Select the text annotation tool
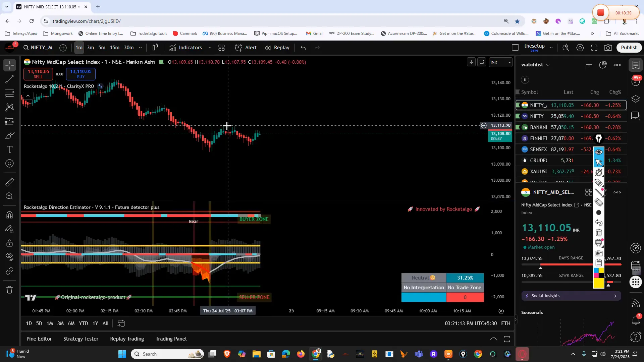This screenshot has width=644, height=362. (x=10, y=149)
